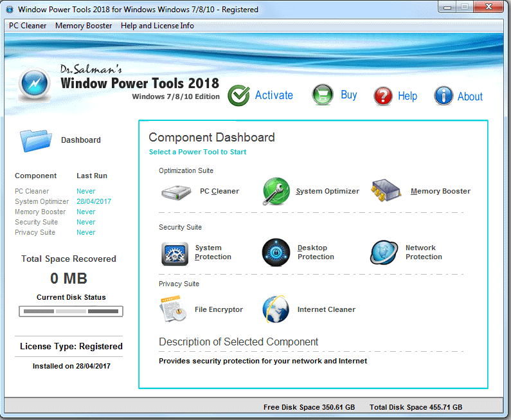
Task: Select the Dashboard label in sidebar
Action: [81, 140]
